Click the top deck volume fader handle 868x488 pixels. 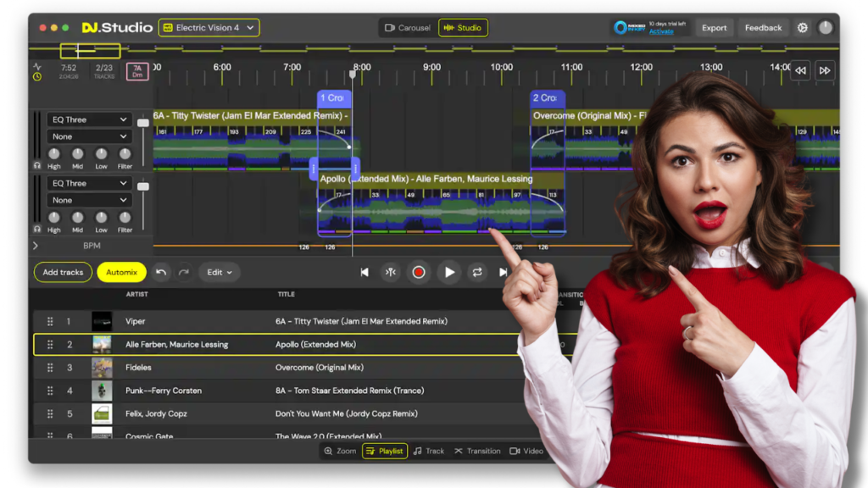(142, 123)
